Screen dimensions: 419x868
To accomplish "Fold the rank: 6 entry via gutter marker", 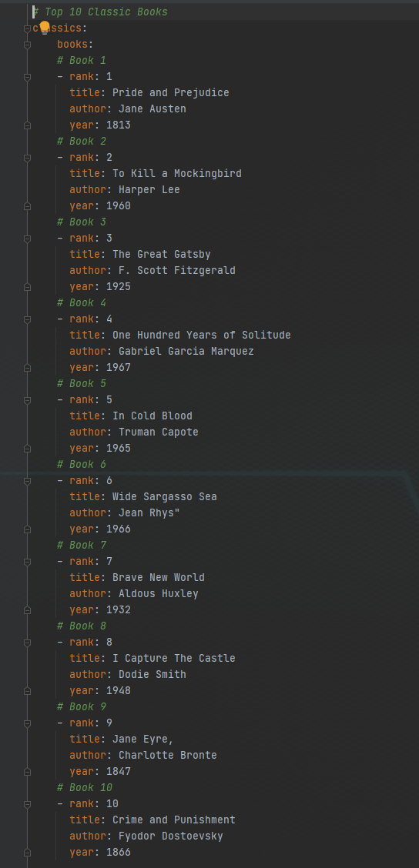I will pos(27,481).
